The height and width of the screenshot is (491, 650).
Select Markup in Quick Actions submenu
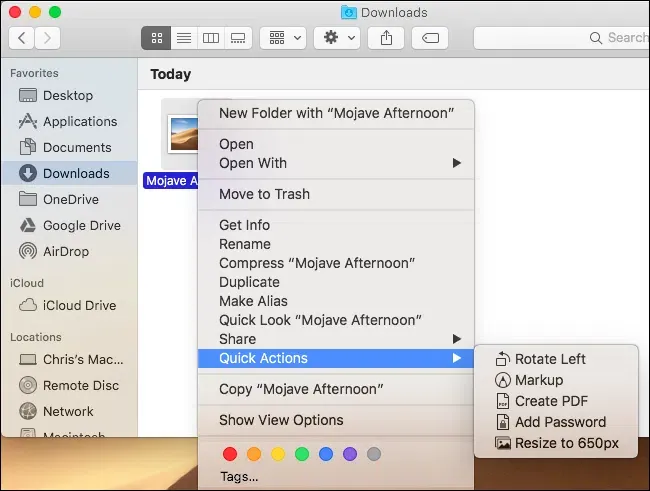(538, 380)
